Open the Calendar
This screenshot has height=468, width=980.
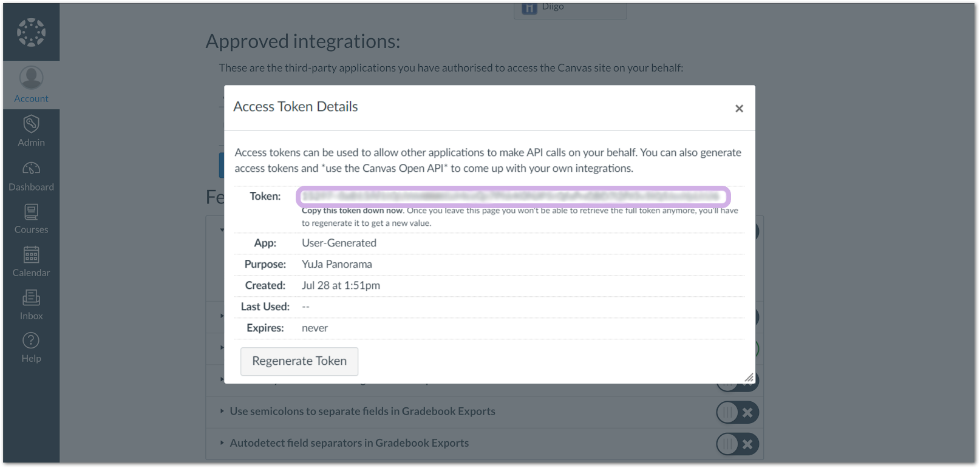[x=31, y=262]
